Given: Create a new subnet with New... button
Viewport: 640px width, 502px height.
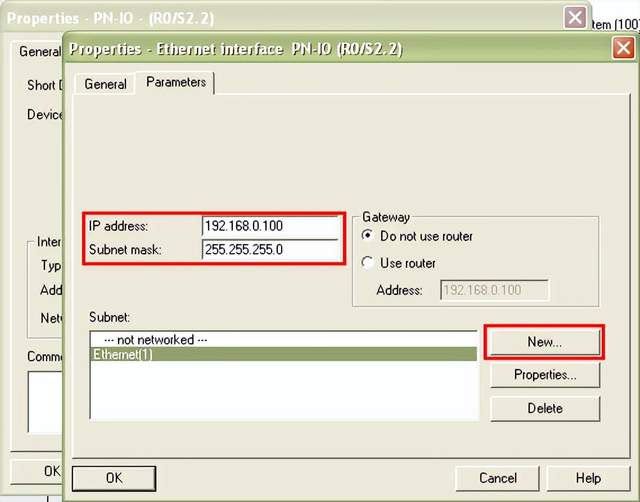Looking at the screenshot, I should 544,342.
